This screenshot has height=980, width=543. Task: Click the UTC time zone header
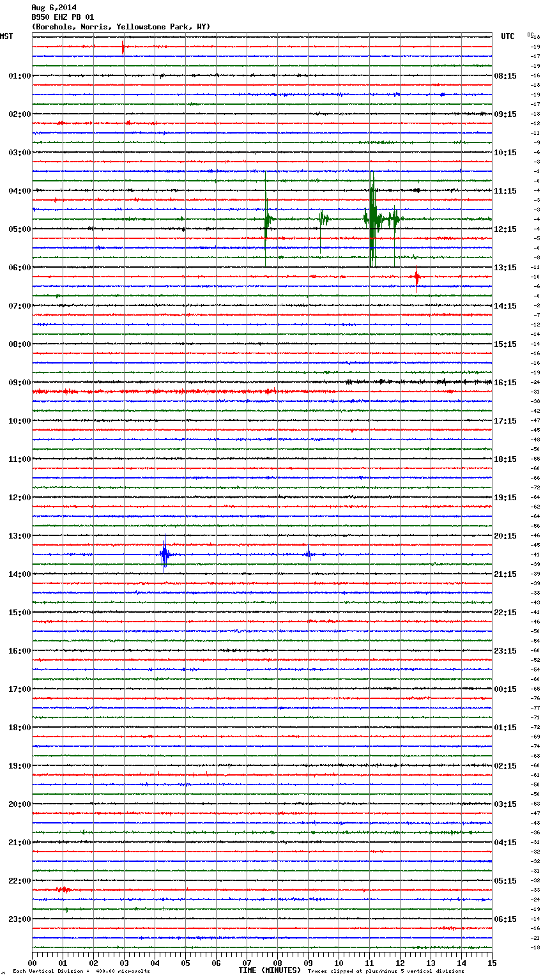coord(508,36)
